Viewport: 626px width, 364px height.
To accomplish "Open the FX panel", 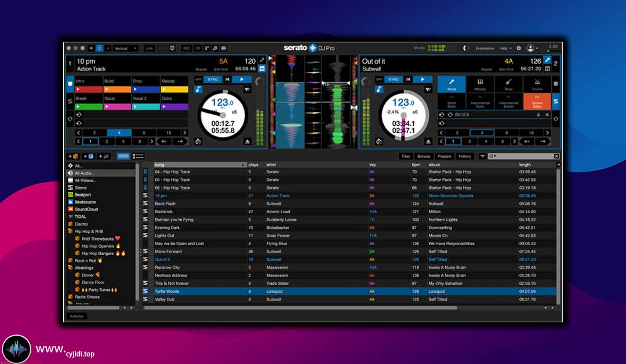I will click(x=198, y=48).
